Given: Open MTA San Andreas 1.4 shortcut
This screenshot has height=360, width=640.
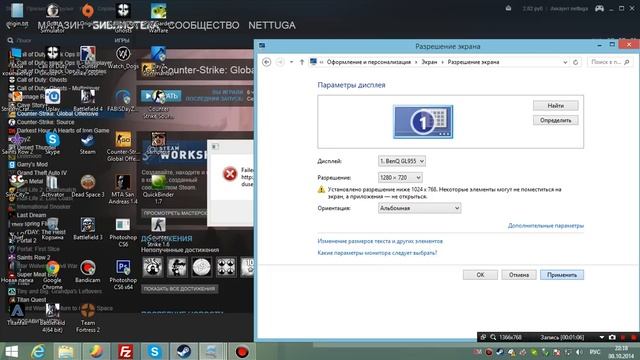Looking at the screenshot, I should (123, 189).
